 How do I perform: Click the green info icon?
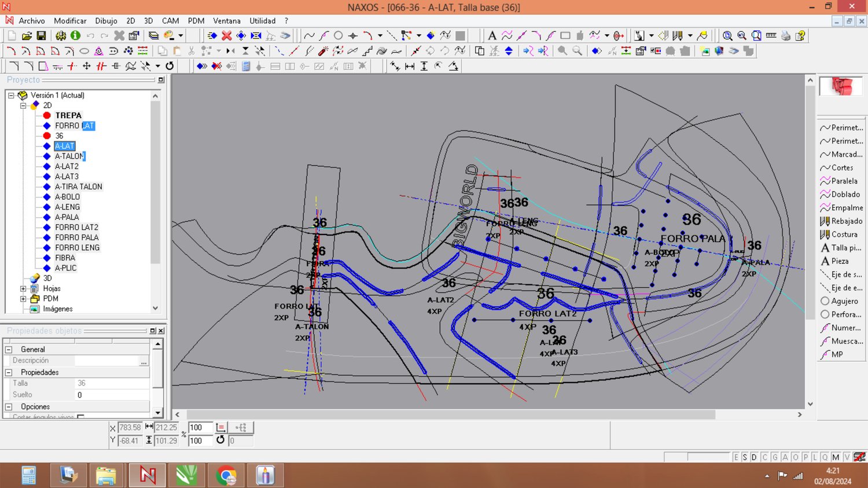[x=75, y=36]
